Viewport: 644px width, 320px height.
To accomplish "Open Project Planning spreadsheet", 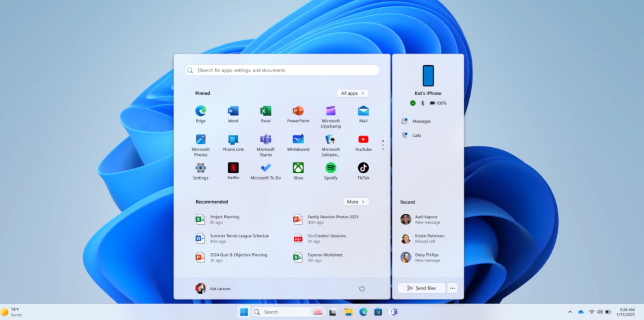I will point(218,219).
